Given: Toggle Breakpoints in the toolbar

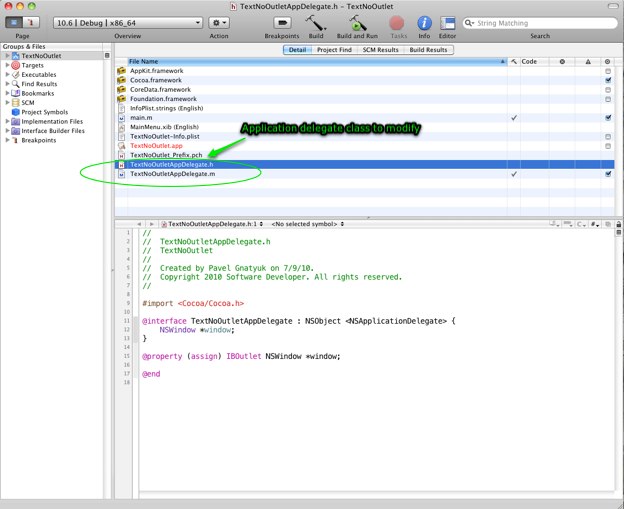Looking at the screenshot, I should [x=282, y=23].
